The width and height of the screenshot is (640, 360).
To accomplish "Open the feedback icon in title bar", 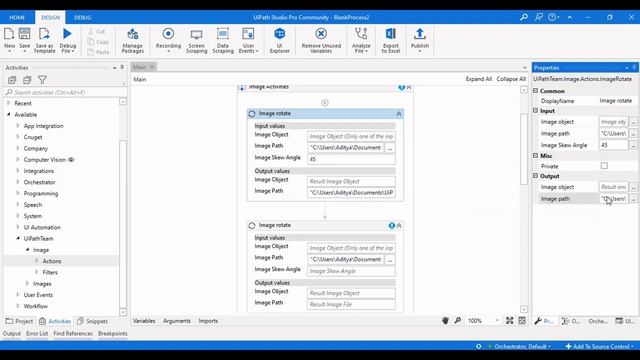I will point(538,17).
